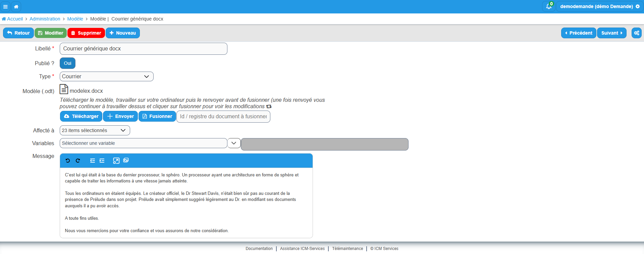Upload a file with Envoyer
The height and width of the screenshot is (254, 644).
point(120,116)
